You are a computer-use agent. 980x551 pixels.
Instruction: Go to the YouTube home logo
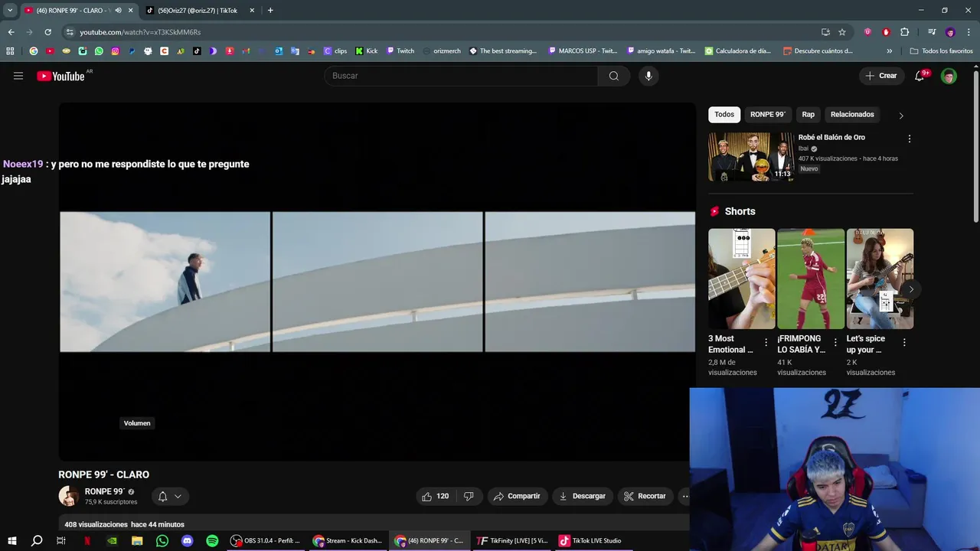tap(61, 76)
